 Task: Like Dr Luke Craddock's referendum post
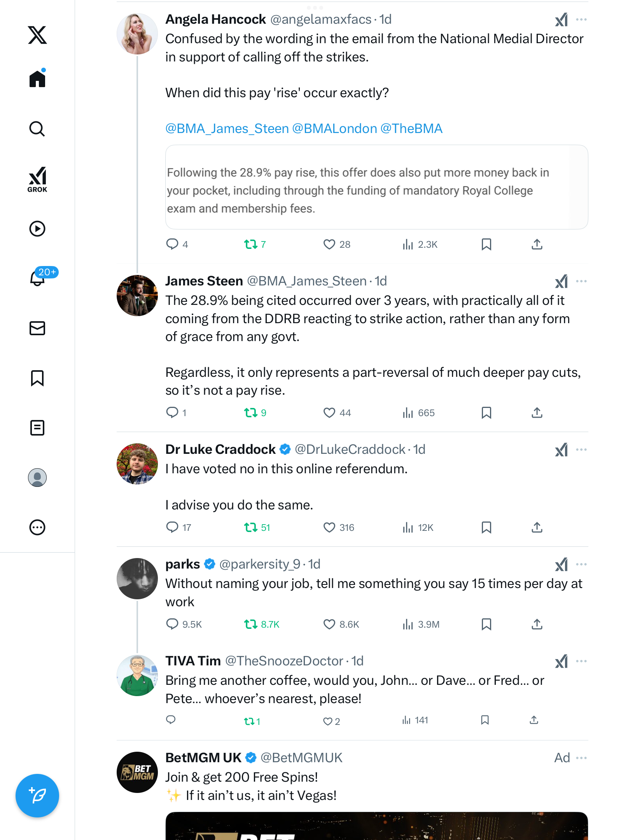tap(329, 527)
